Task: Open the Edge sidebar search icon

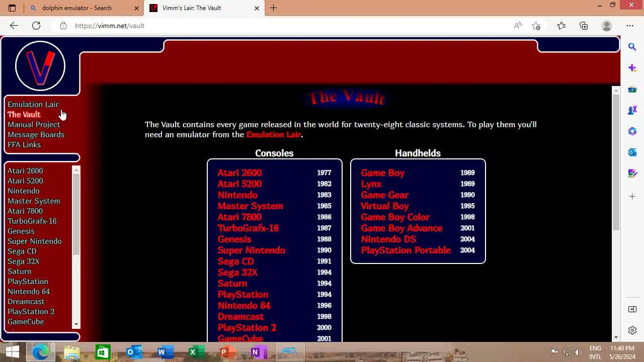Action: pos(632,47)
